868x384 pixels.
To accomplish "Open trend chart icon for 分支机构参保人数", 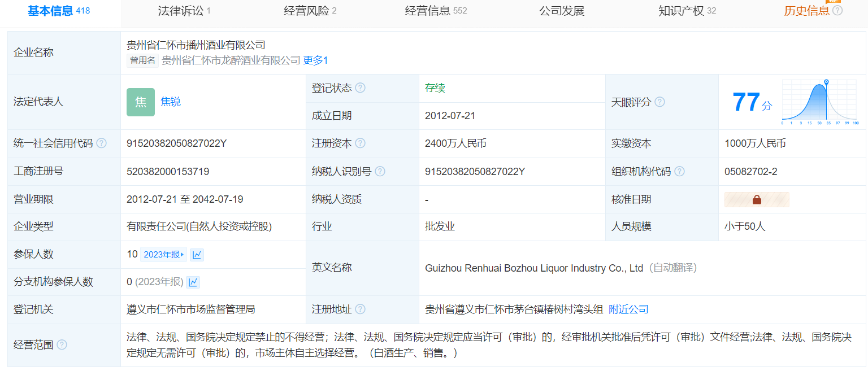I will click(x=193, y=282).
